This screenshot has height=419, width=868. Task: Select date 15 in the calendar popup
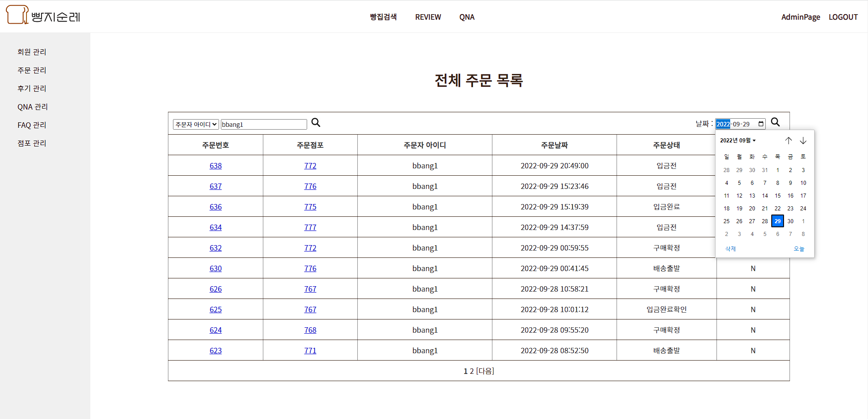click(x=778, y=195)
